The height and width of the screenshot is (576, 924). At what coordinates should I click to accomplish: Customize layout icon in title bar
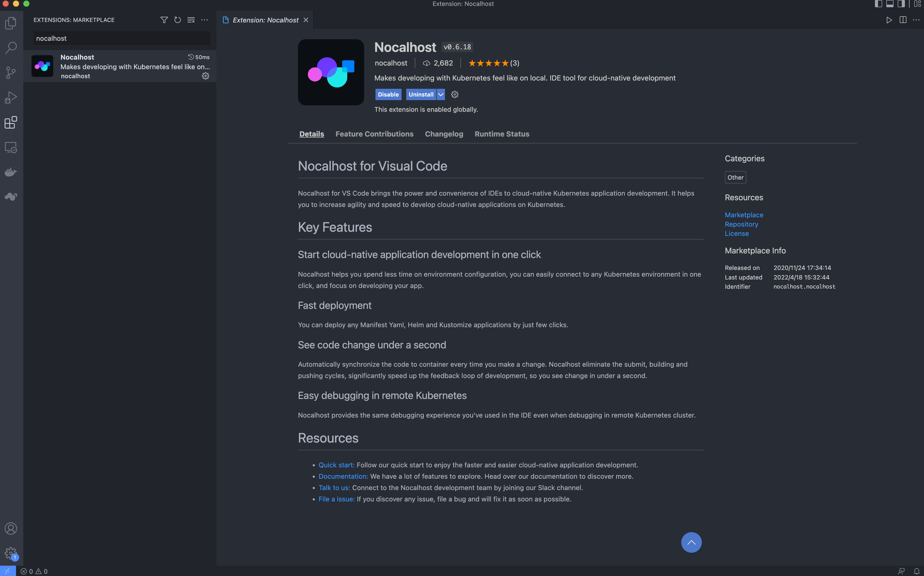coord(918,4)
